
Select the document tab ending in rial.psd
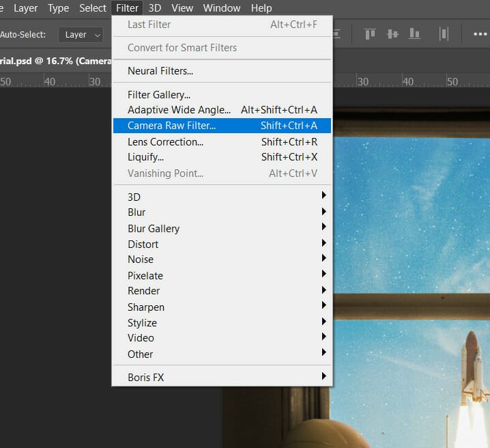coord(56,61)
